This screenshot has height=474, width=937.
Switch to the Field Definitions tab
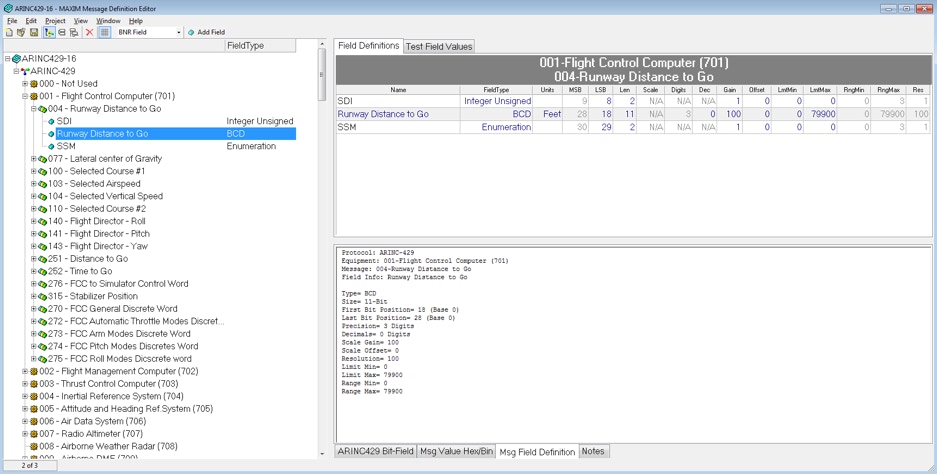click(369, 45)
